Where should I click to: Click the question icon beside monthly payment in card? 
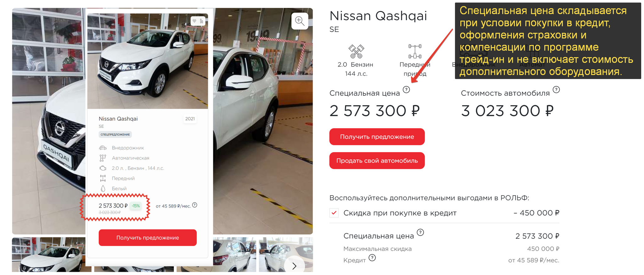pyautogui.click(x=195, y=205)
